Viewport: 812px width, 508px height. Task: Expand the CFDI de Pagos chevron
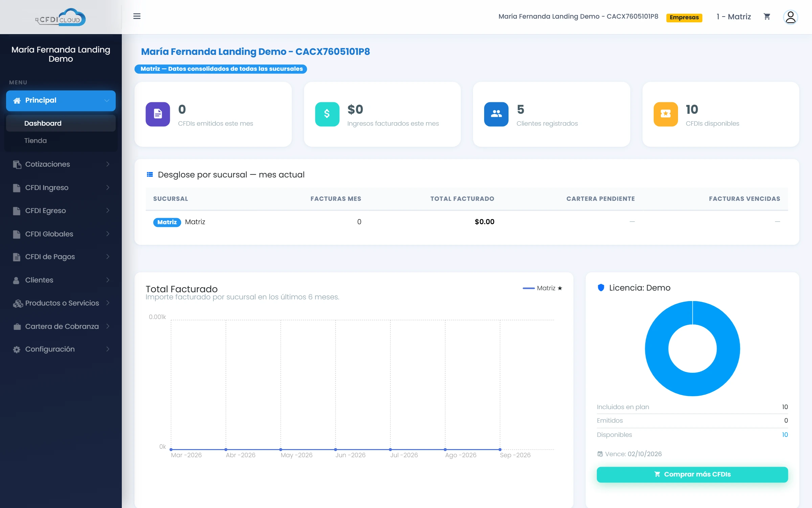108,257
